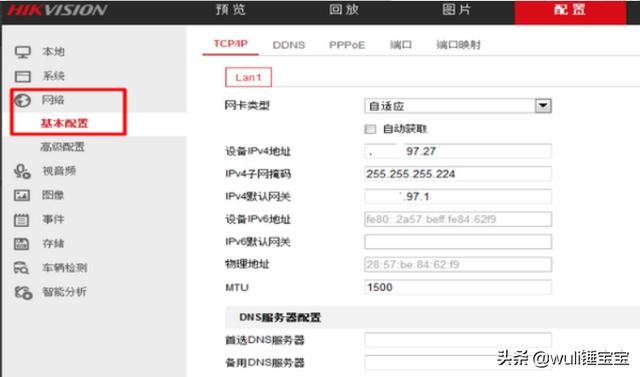Click the 备用DNS服务器 input field
Image resolution: width=640 pixels, height=377 pixels.
pos(458,362)
